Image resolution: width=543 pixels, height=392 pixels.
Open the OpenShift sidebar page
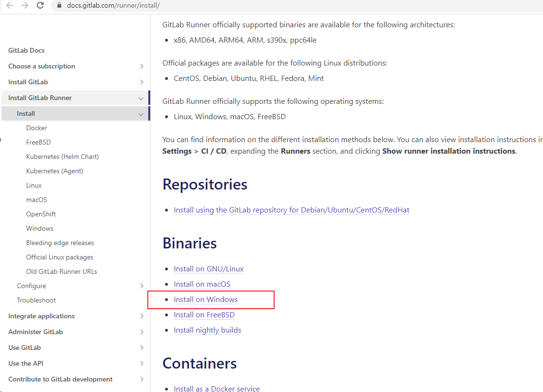(x=41, y=214)
